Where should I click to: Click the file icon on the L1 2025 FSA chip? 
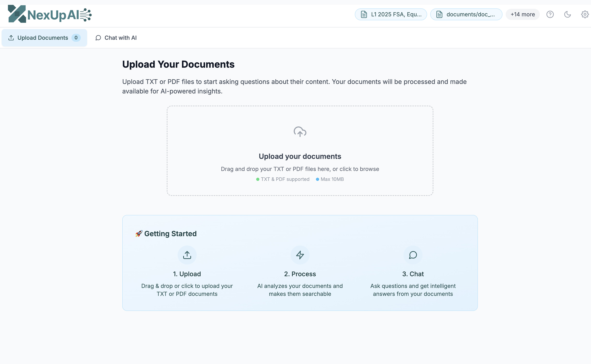click(364, 15)
